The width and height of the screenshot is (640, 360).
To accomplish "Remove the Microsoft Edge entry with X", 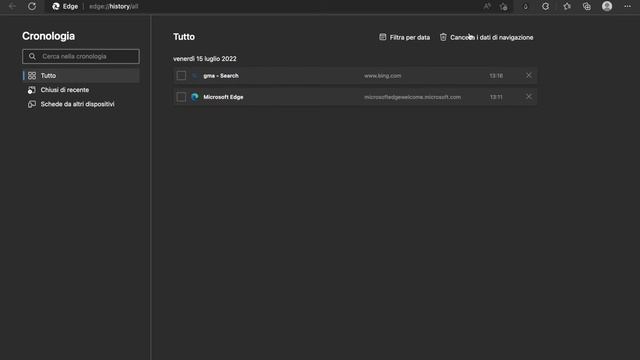I will pyautogui.click(x=529, y=97).
